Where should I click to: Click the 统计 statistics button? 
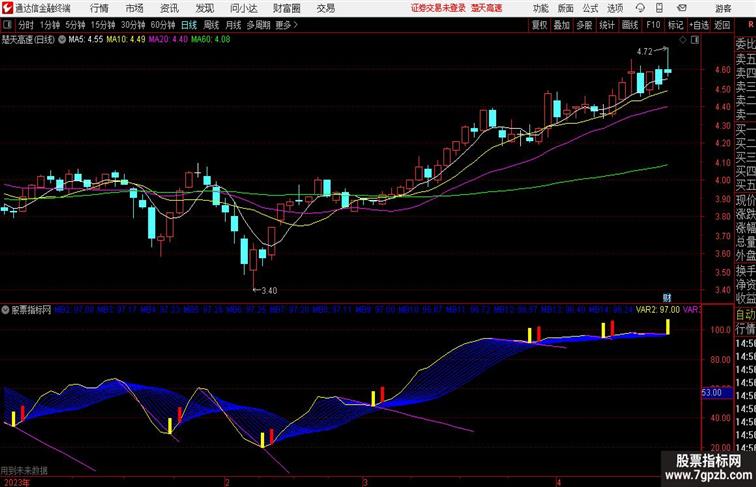[x=607, y=25]
